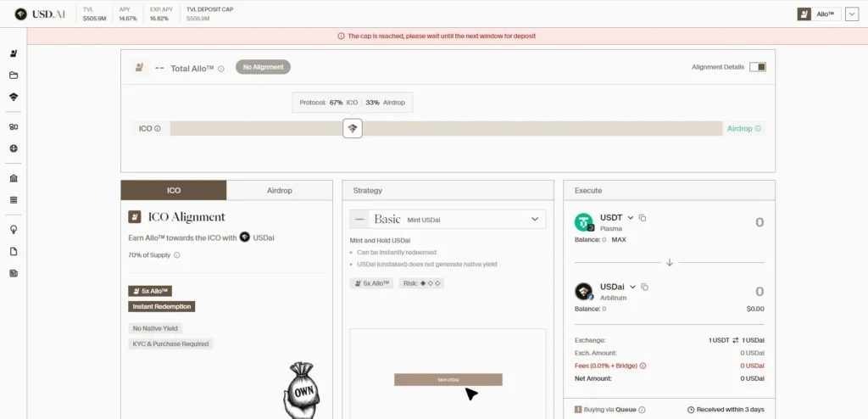Screen dimensions: 868x419
Task: Open the USDT token selector chevron
Action: pos(631,218)
